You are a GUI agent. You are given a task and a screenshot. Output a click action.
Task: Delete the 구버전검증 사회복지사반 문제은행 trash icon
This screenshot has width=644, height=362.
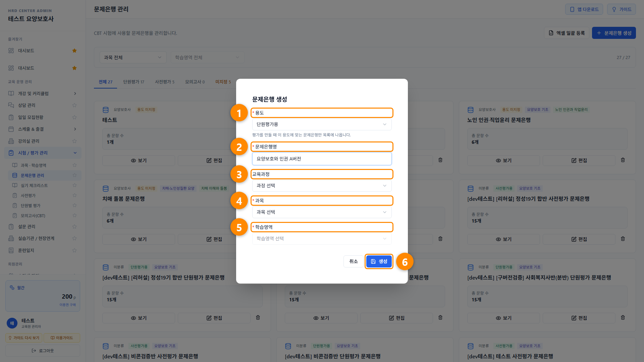(x=623, y=318)
